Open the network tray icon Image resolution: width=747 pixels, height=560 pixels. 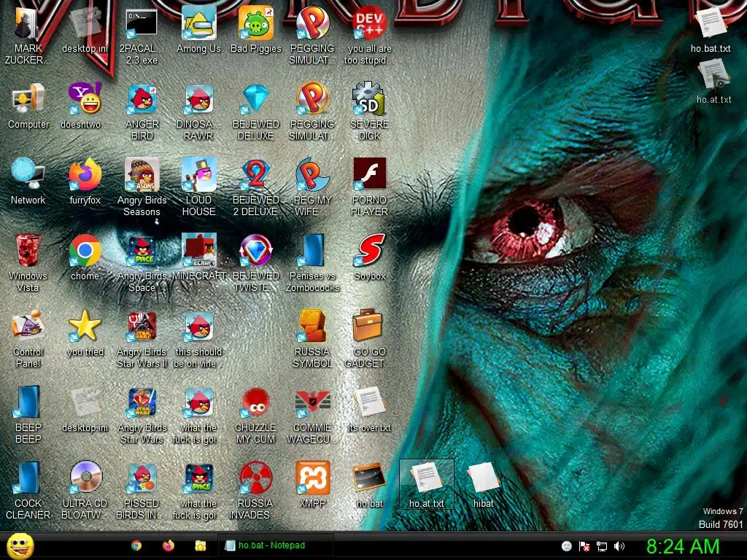tap(602, 546)
